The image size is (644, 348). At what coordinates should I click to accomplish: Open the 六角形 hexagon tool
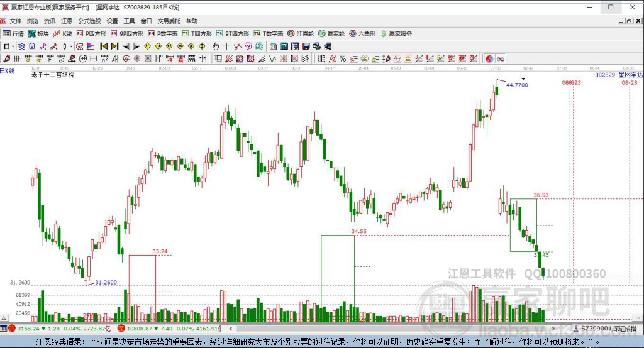[362, 34]
